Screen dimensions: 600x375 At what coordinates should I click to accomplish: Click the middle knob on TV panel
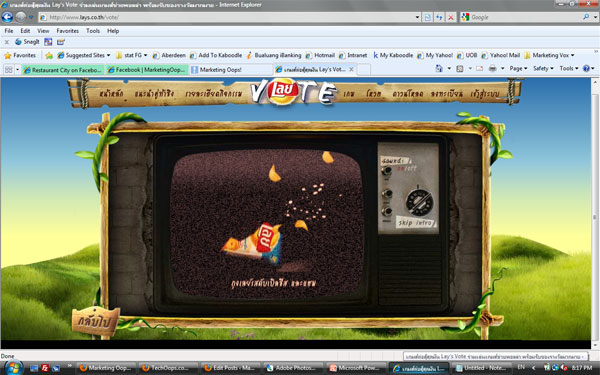[387, 194]
